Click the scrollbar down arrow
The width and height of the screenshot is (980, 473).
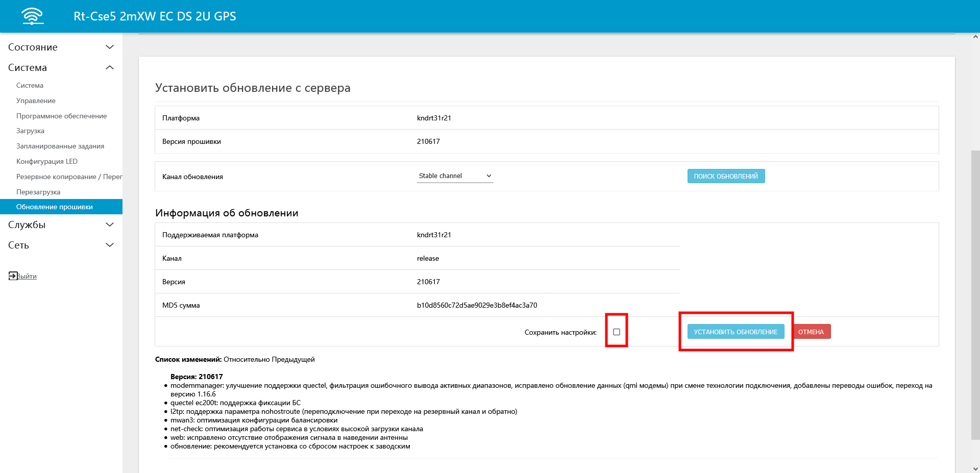pyautogui.click(x=975, y=469)
